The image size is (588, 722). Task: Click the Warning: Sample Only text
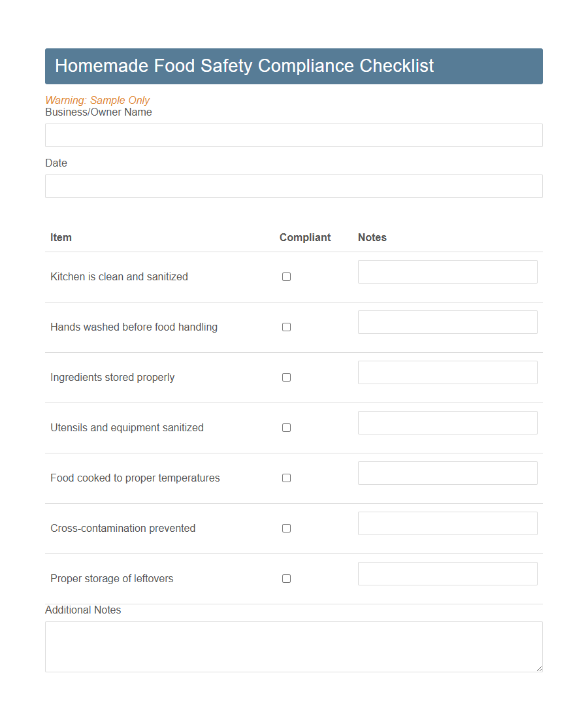pos(97,100)
